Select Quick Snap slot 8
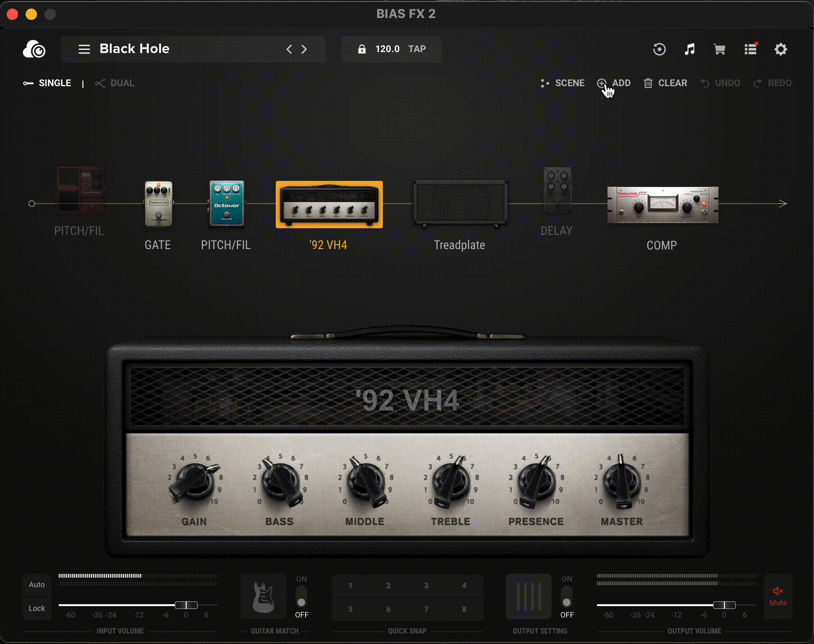The image size is (814, 644). click(x=464, y=609)
